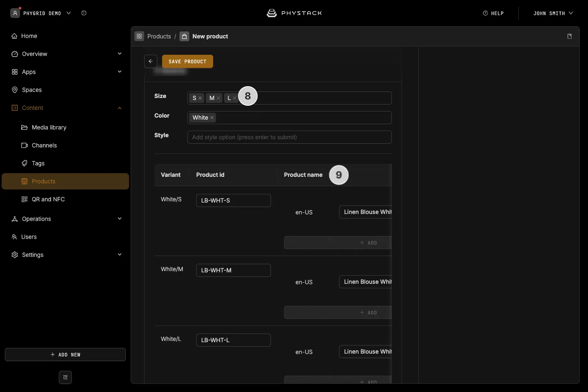
Task: Open Spaces in sidebar
Action: pyautogui.click(x=65, y=90)
